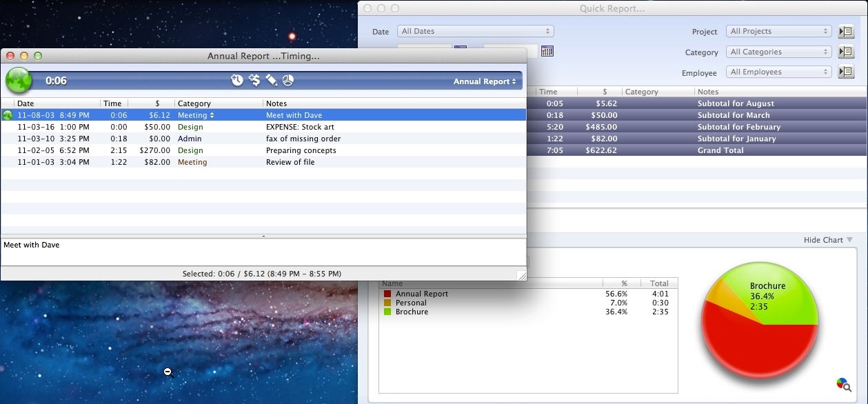Select the Date column header
Image resolution: width=868 pixels, height=404 pixels.
click(26, 103)
